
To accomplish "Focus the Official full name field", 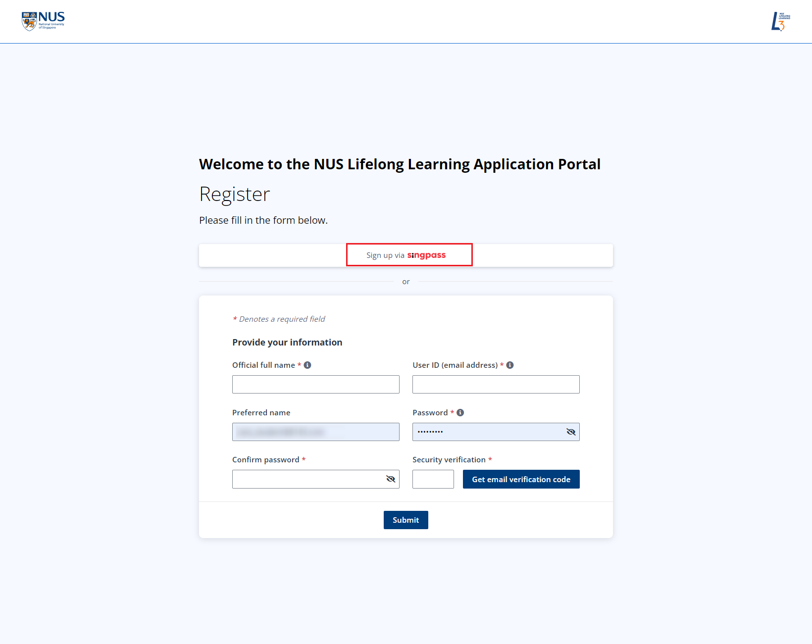I will (x=316, y=385).
